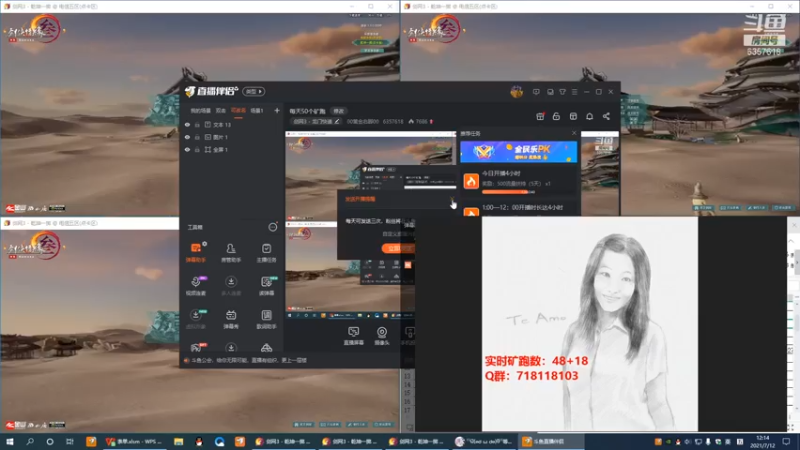The height and width of the screenshot is (450, 800).
Task: Open Windows taskbar search
Action: pos(30,441)
